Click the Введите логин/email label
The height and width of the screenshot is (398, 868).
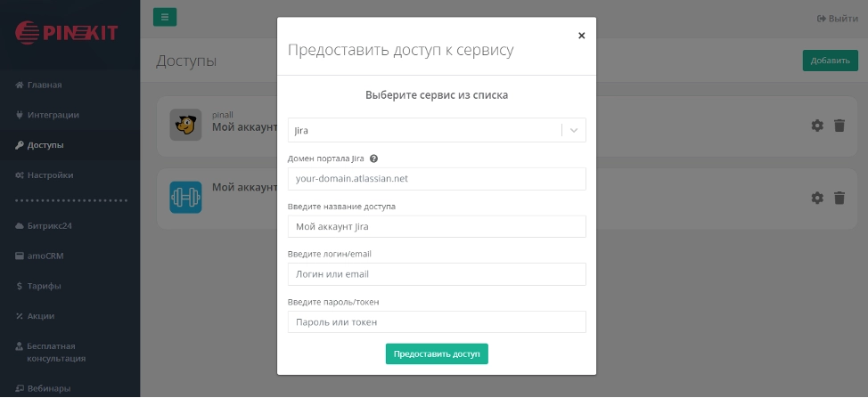(330, 255)
